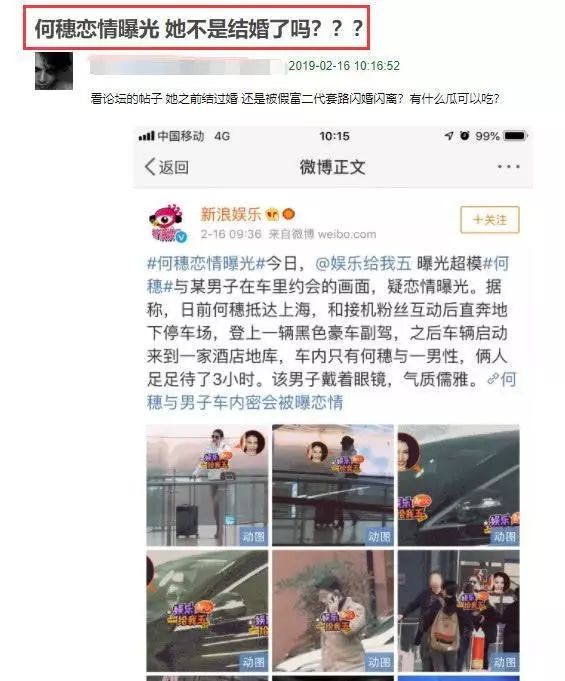Screen dimensions: 565x681
Task: Follow 新浪娱乐 with the +关注 button
Action: pos(490,220)
